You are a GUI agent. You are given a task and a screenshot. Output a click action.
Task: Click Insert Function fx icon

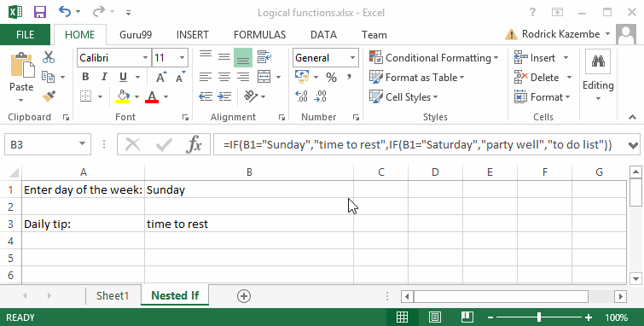194,144
